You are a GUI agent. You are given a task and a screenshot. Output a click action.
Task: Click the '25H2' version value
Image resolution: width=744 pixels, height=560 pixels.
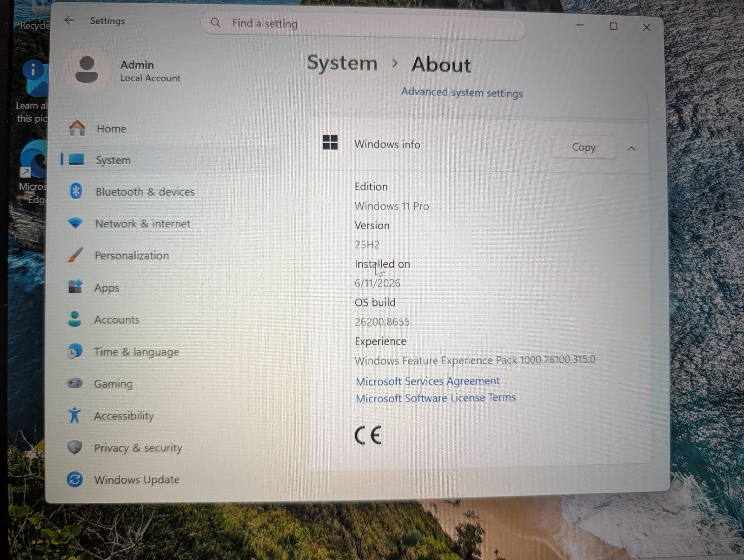[367, 245]
